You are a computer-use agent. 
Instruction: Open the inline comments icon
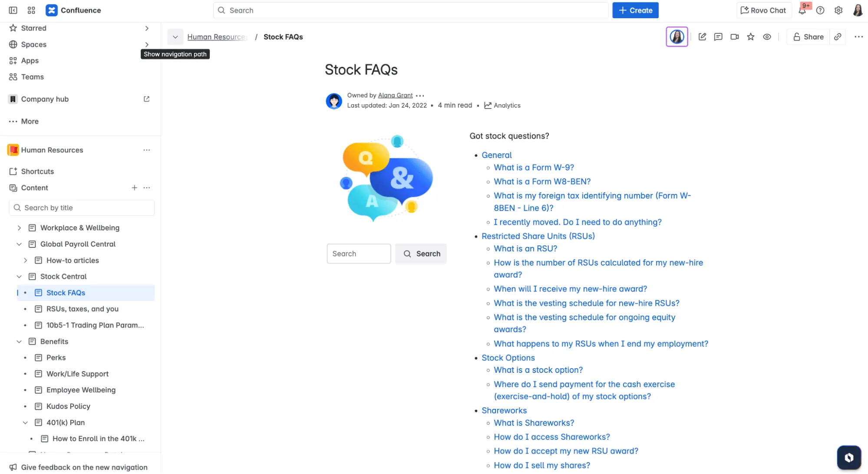pyautogui.click(x=718, y=37)
